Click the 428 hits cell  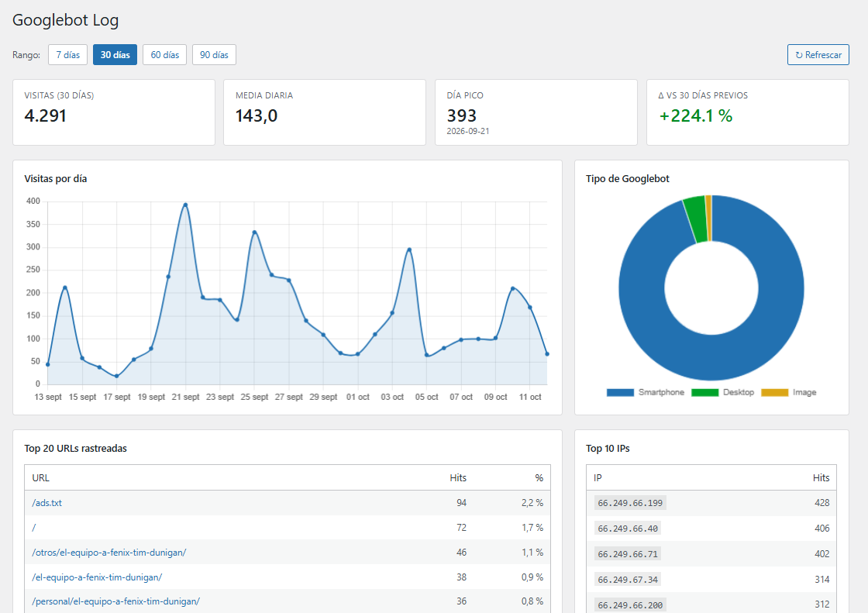point(822,503)
